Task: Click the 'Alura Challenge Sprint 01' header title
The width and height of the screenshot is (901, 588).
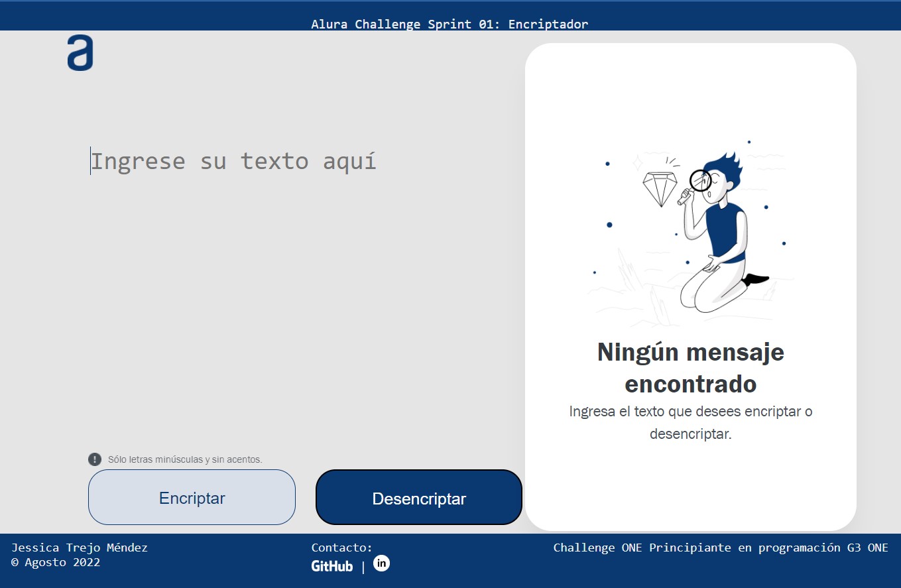Action: [450, 25]
